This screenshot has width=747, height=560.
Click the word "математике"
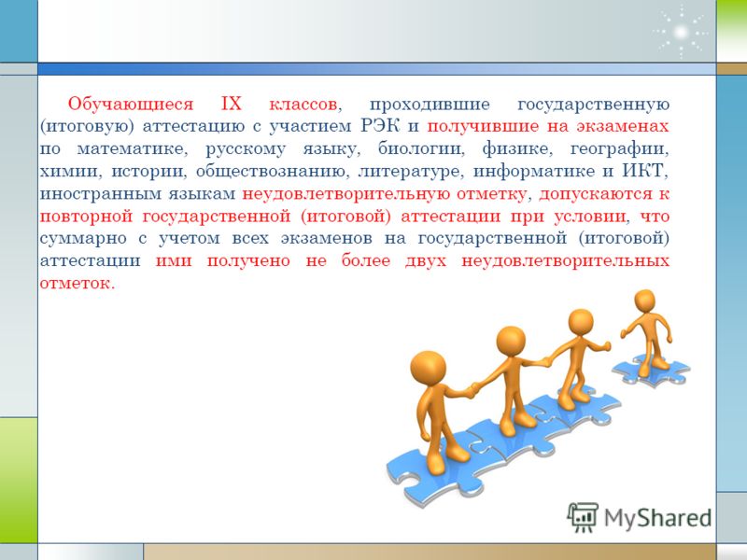click(133, 149)
